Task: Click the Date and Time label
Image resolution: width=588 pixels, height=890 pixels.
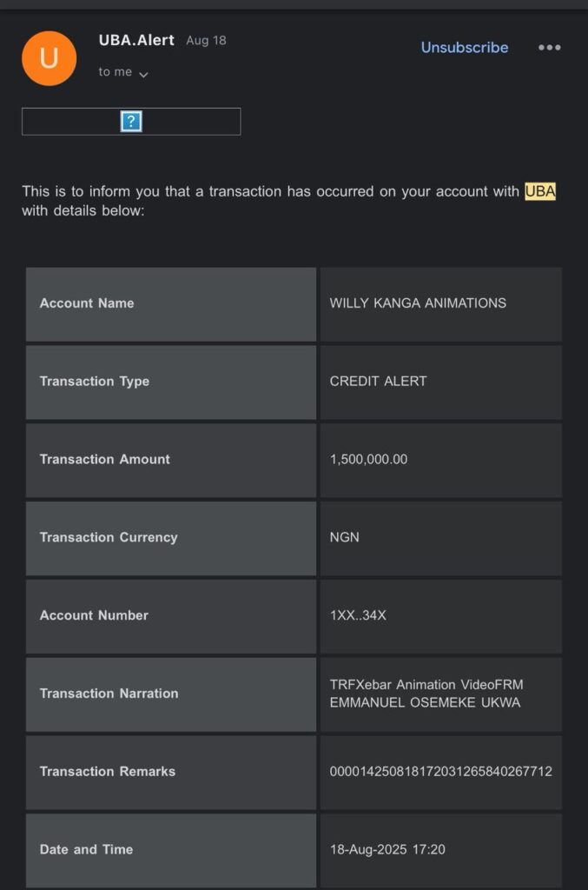Action: coord(86,849)
